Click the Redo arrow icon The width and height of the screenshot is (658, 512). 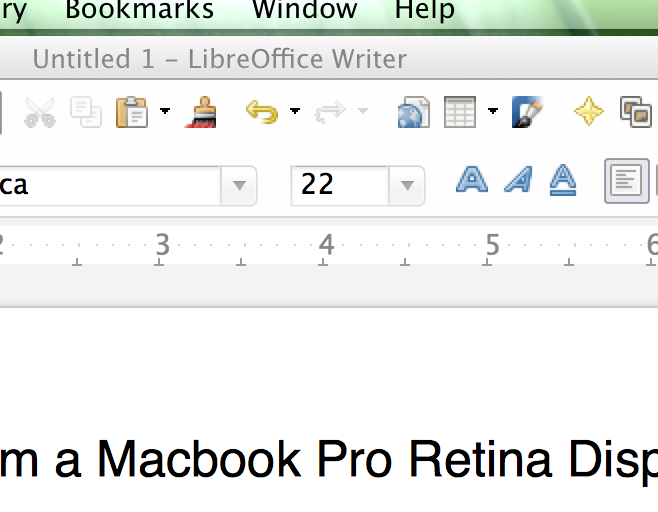330,112
